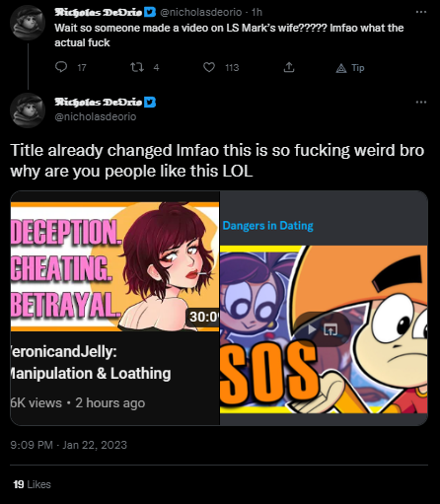Screen dimensions: 440x504
Task: Open the share icon on the first tweet
Action: click(289, 67)
